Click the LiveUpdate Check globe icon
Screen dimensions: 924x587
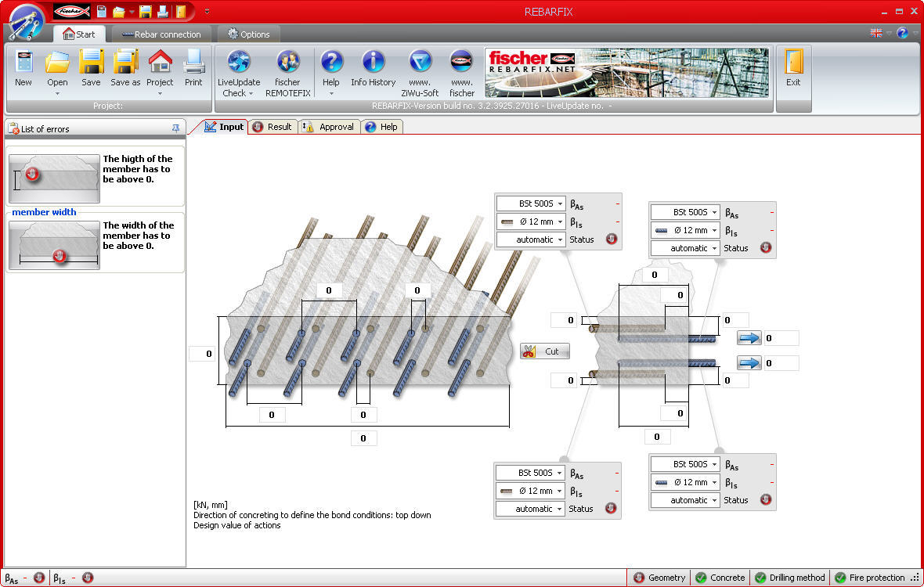(x=239, y=63)
